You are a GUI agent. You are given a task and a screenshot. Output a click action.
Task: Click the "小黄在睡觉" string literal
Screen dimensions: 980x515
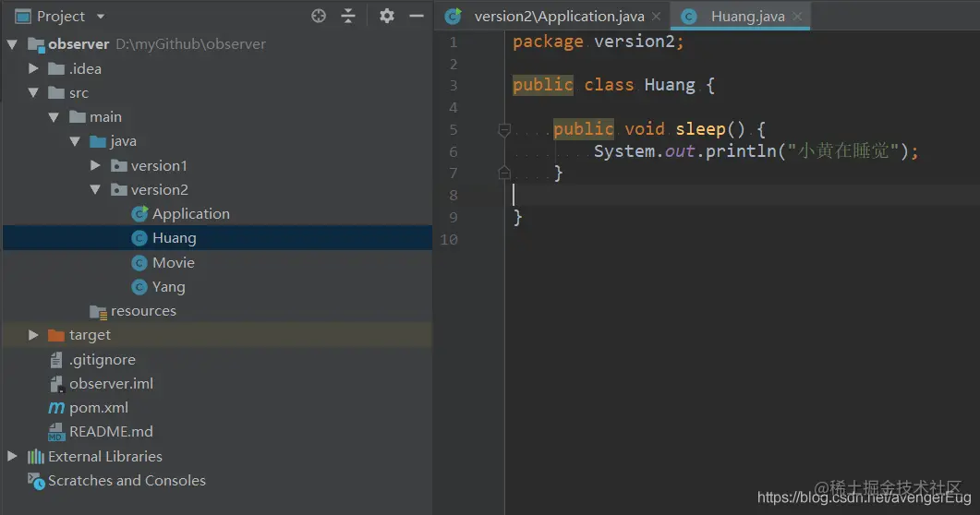click(843, 151)
